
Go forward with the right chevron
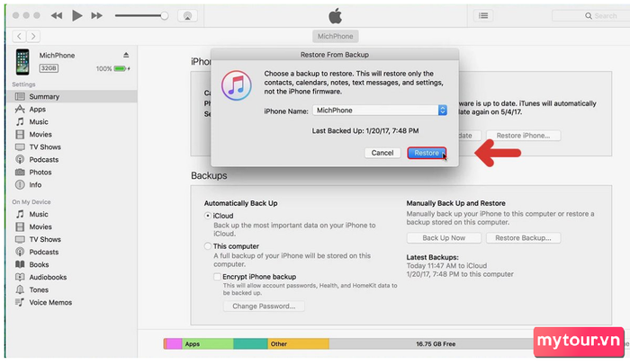pyautogui.click(x=33, y=36)
